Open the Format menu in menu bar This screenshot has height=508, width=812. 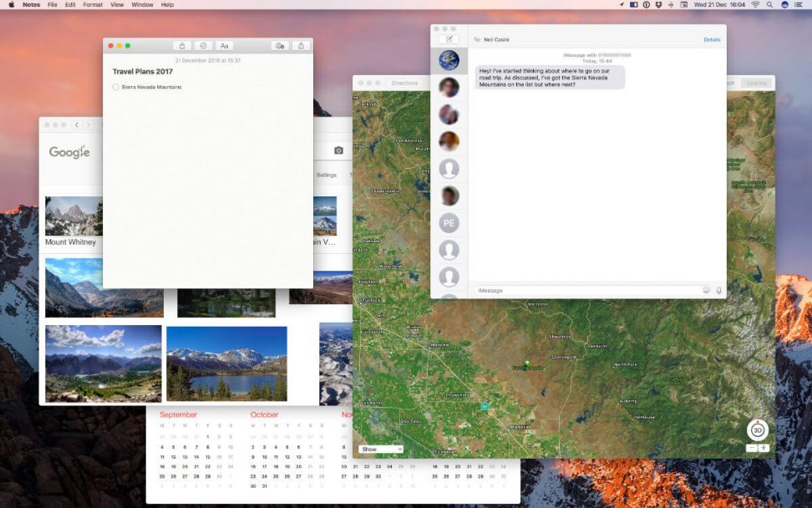click(x=93, y=5)
